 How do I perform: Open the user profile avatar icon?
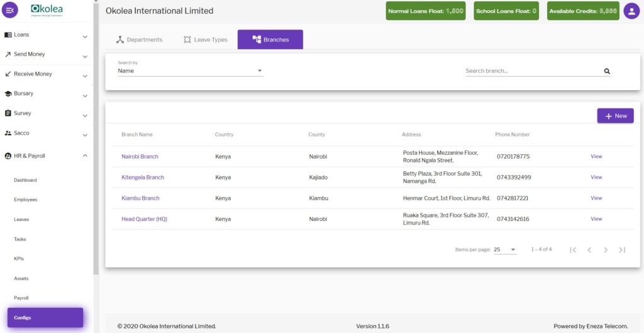tap(631, 11)
